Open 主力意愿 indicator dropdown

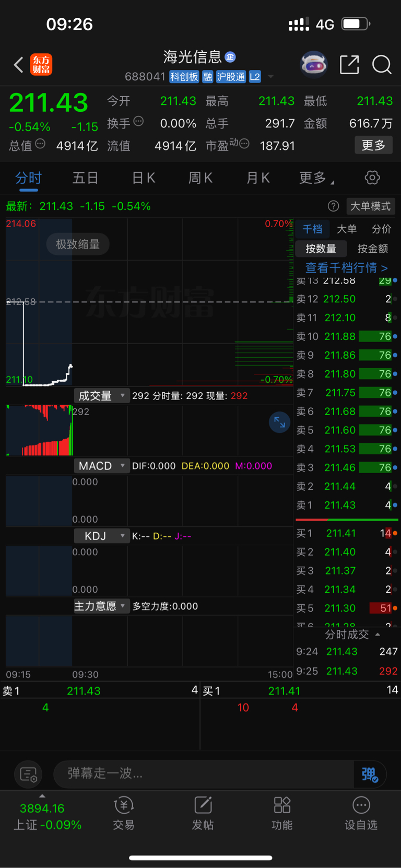tap(102, 606)
